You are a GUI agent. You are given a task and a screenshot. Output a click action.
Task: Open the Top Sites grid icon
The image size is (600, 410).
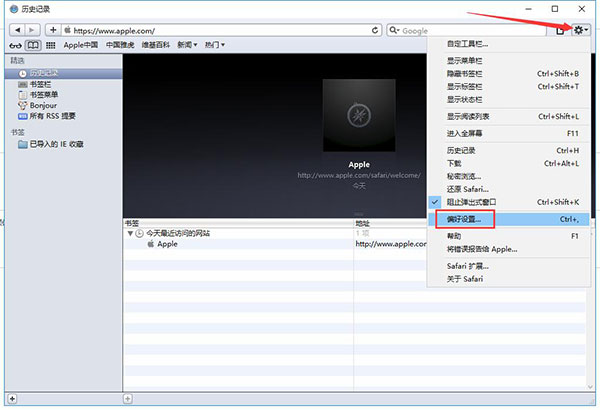tap(50, 45)
